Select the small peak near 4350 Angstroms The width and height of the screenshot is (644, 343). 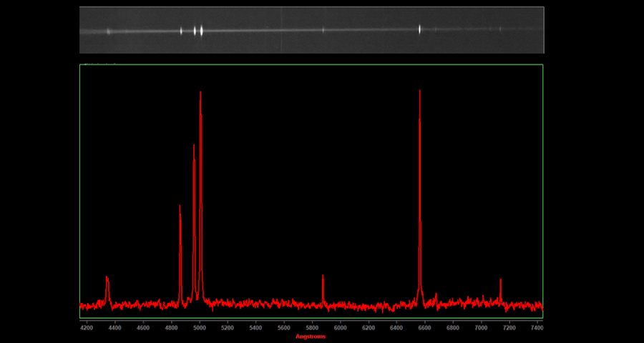tap(107, 279)
